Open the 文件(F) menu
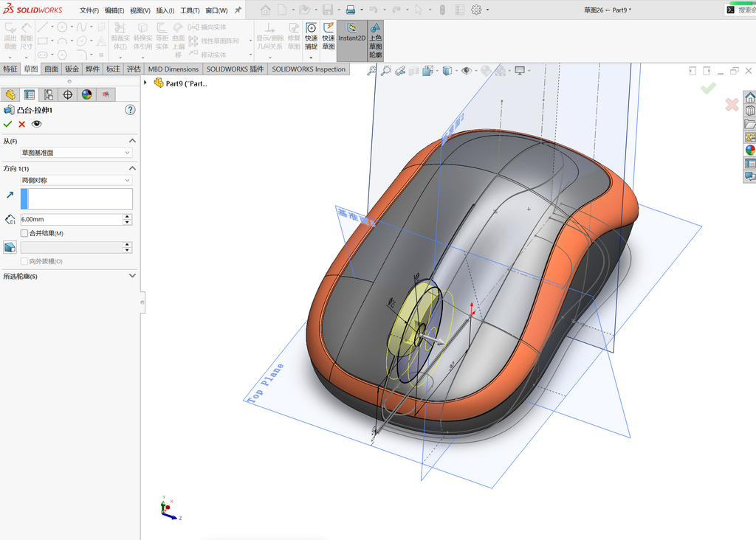756x540 pixels. click(89, 10)
